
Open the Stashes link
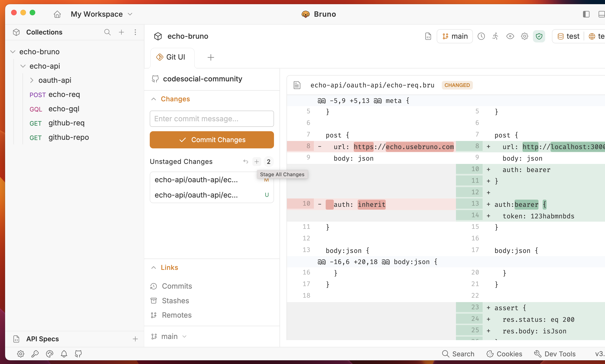[x=175, y=300]
